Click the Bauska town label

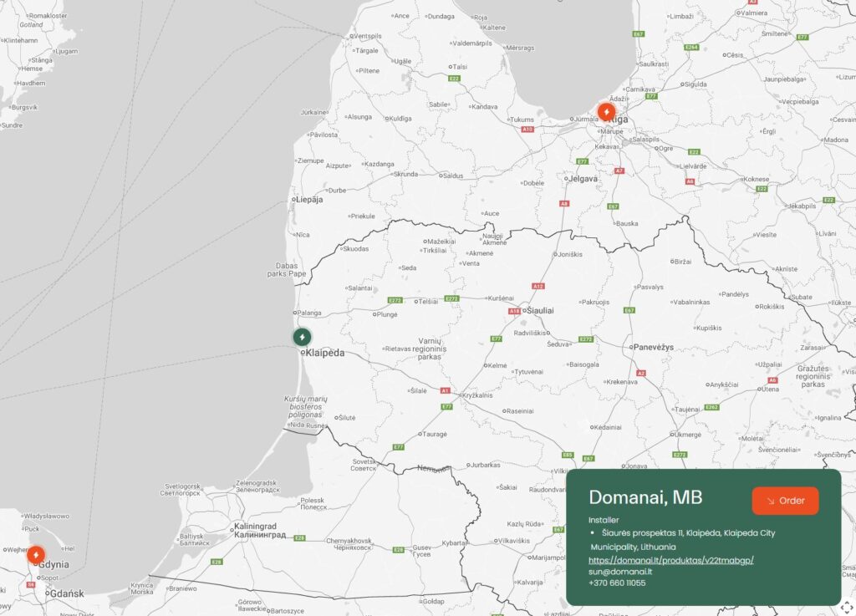point(627,224)
